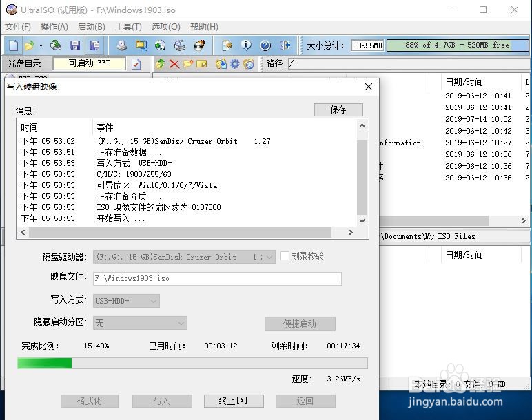This screenshot has width=532, height=420.
Task: Click the folder with globe icon
Action: (249, 64)
